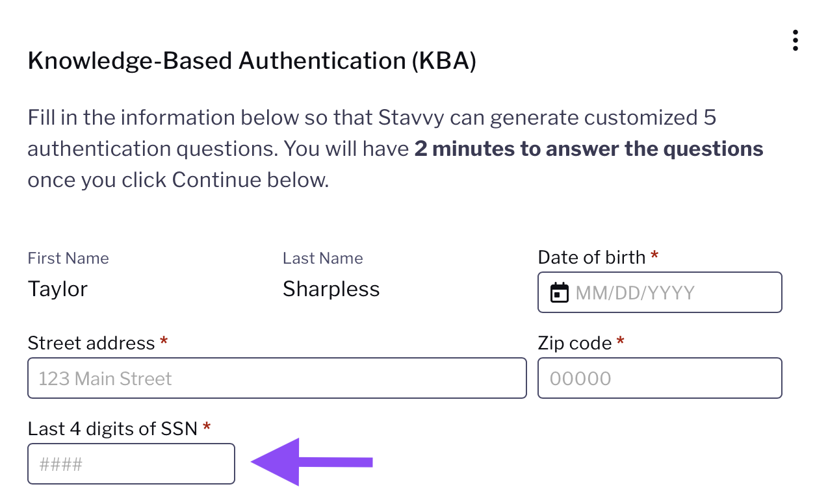Focus the 123 Main Street address field
815x504 pixels.
(x=277, y=378)
